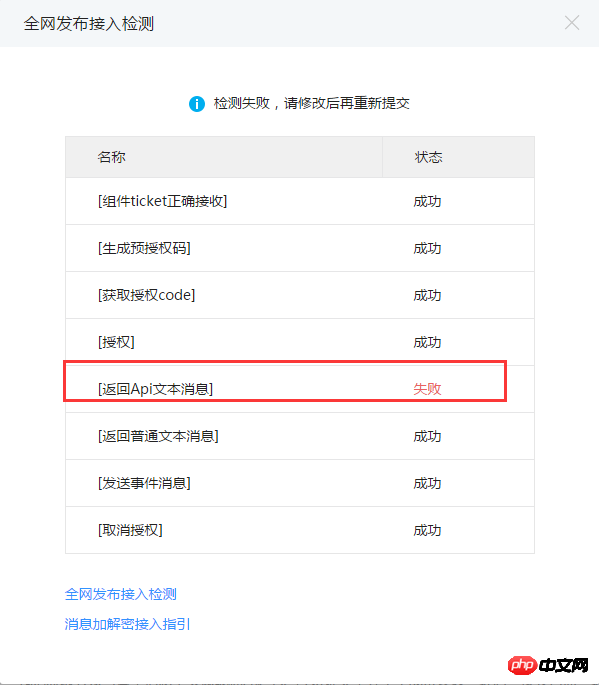Viewport: 599px width, 685px height.
Task: Click the php中文网 logo watermark
Action: pos(548,665)
